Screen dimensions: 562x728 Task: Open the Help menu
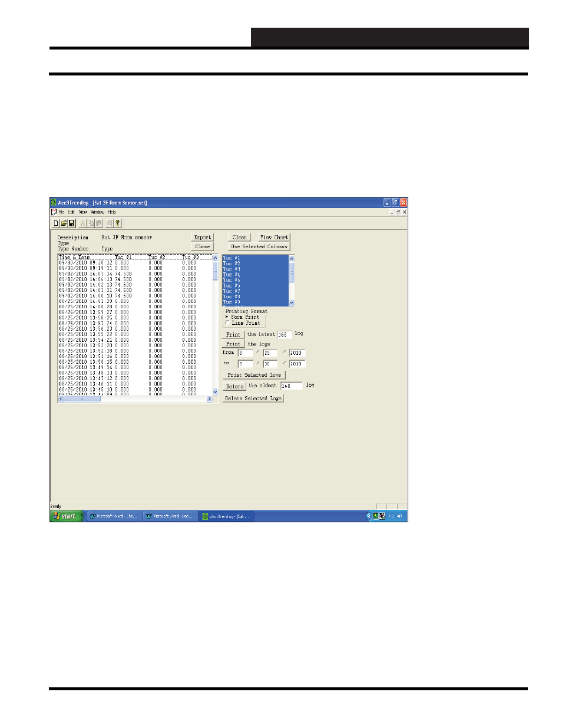click(x=112, y=212)
